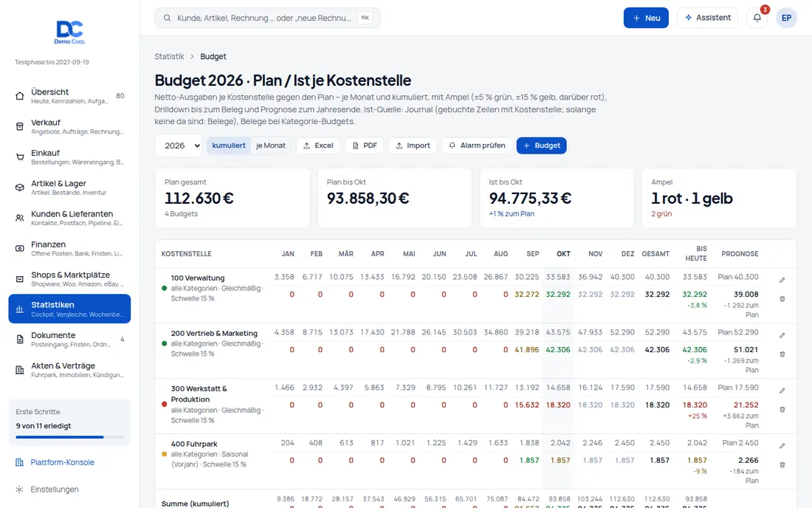This screenshot has width=812, height=508.
Task: Export budget via Excel button
Action: (318, 145)
